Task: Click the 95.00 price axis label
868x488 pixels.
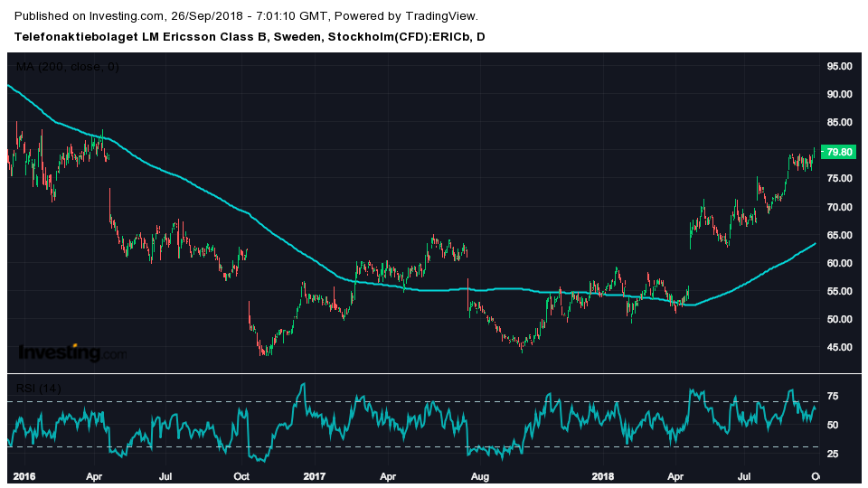Action: tap(839, 66)
